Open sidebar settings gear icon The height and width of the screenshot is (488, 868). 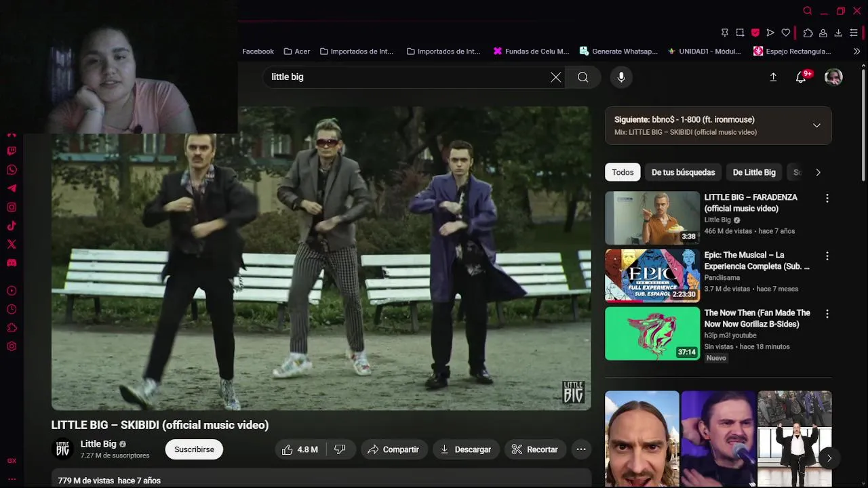pyautogui.click(x=12, y=346)
